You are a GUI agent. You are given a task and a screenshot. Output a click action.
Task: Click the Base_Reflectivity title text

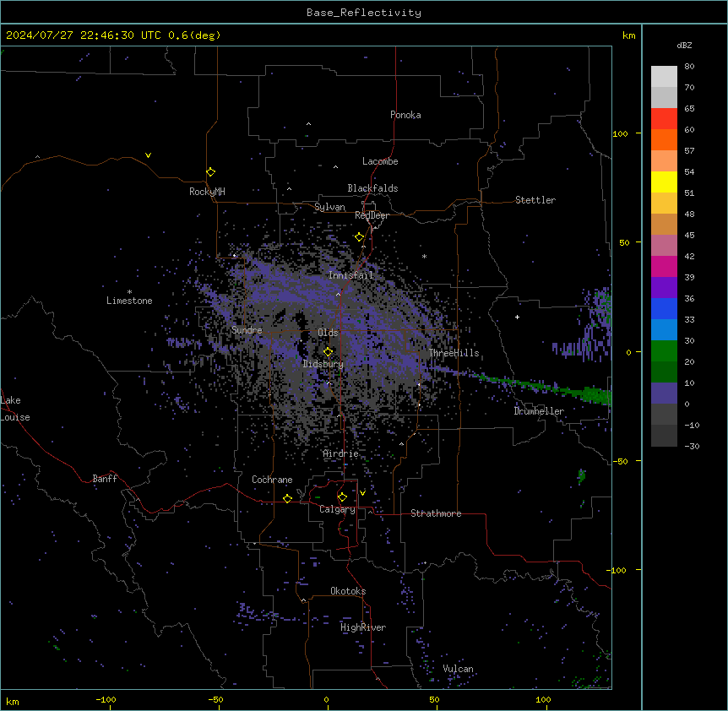click(x=364, y=13)
